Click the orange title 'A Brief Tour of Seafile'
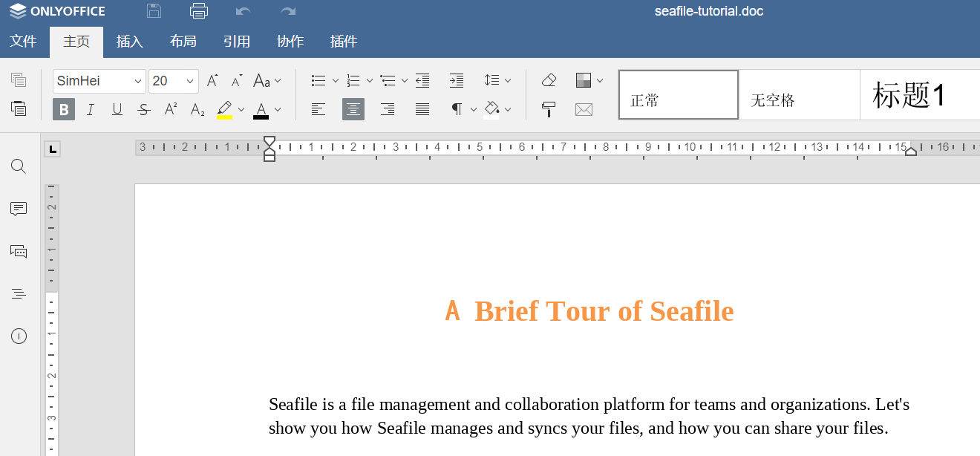 pyautogui.click(x=589, y=311)
